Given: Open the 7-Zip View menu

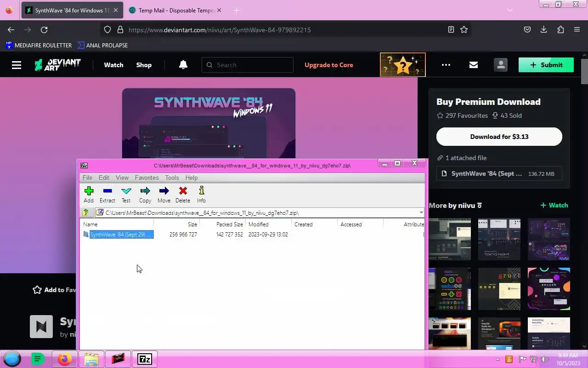Looking at the screenshot, I should click(x=122, y=178).
